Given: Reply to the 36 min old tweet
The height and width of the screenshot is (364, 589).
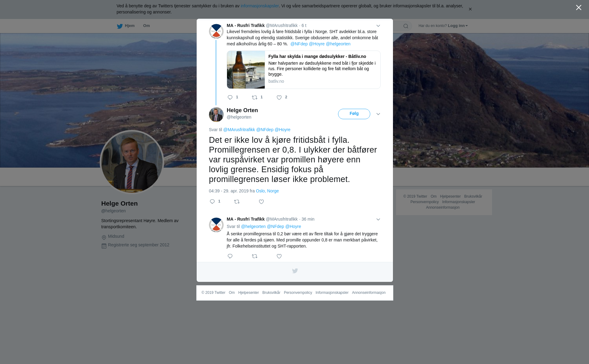Looking at the screenshot, I should coord(230,256).
